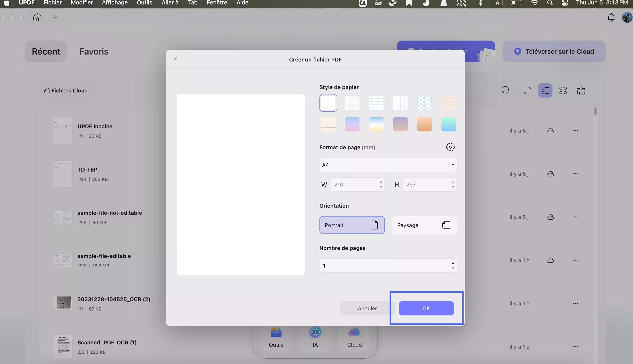Image resolution: width=633 pixels, height=364 pixels.
Task: Select the Cornell notes paper style
Action: pyautogui.click(x=328, y=124)
